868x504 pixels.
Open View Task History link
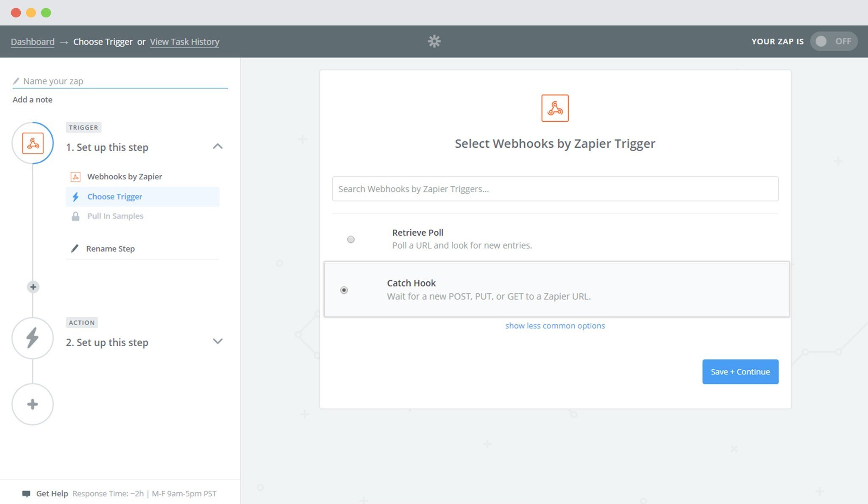(x=184, y=42)
